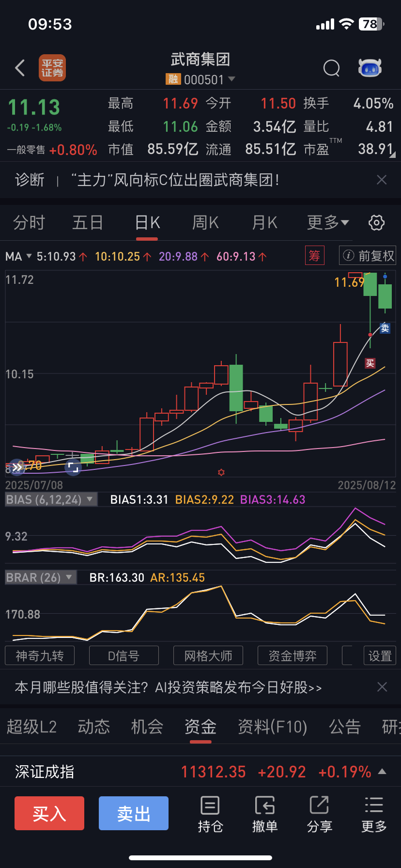Tap the fullscreen chart icon
The image size is (401, 868).
(73, 467)
